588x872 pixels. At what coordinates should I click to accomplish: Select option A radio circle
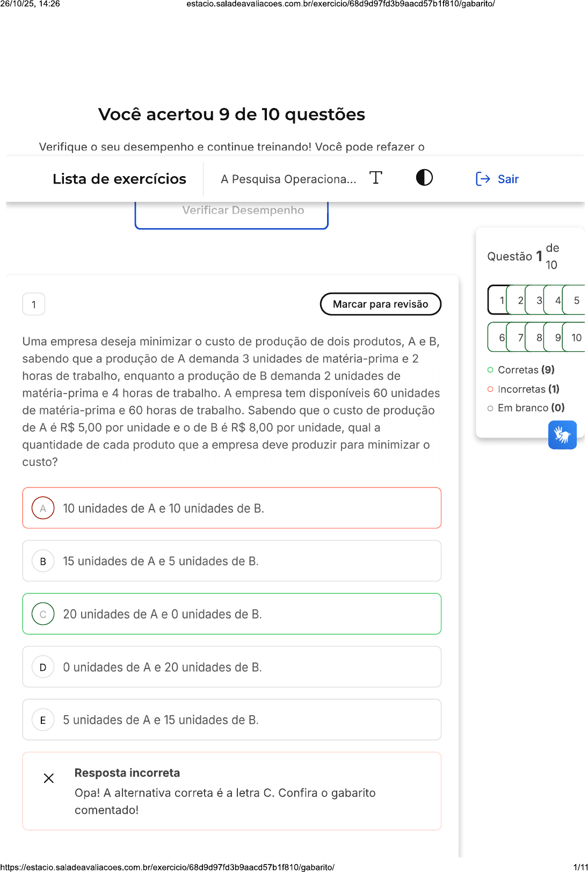click(x=43, y=508)
